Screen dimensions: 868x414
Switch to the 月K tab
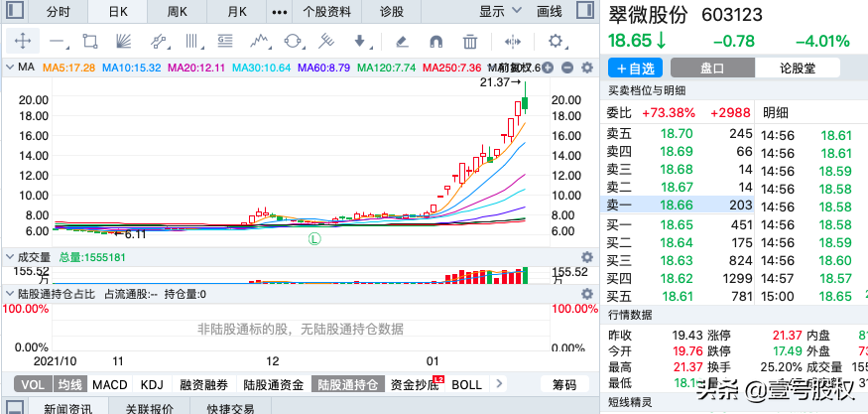(x=237, y=11)
